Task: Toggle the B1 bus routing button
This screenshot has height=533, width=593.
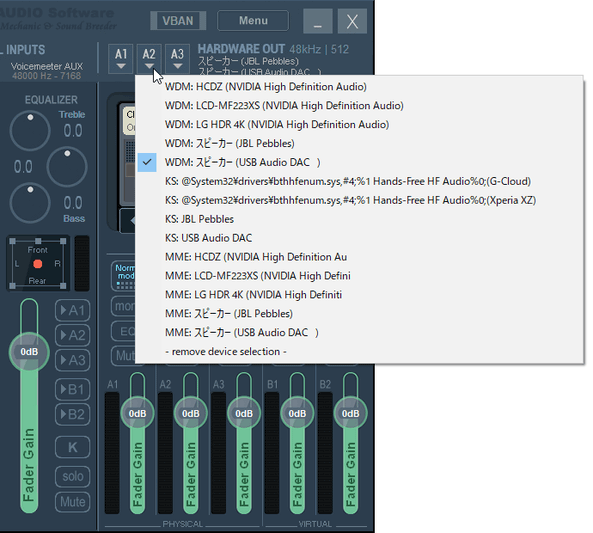Action: (x=73, y=389)
